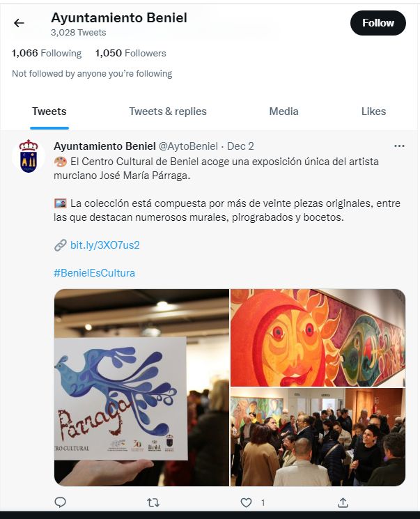Open the crowd at exhibition photo
The height and width of the screenshot is (519, 420).
point(318,437)
